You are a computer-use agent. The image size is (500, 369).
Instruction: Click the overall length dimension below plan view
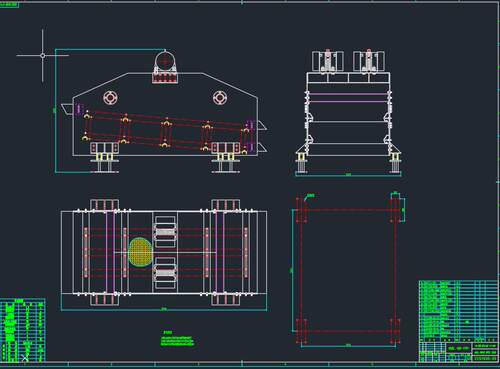click(x=164, y=309)
